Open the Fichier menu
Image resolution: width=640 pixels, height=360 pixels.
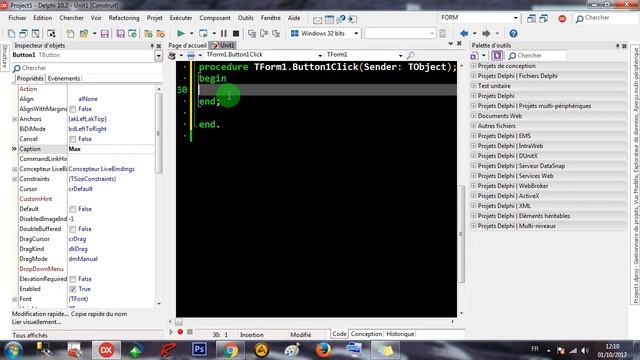point(17,18)
